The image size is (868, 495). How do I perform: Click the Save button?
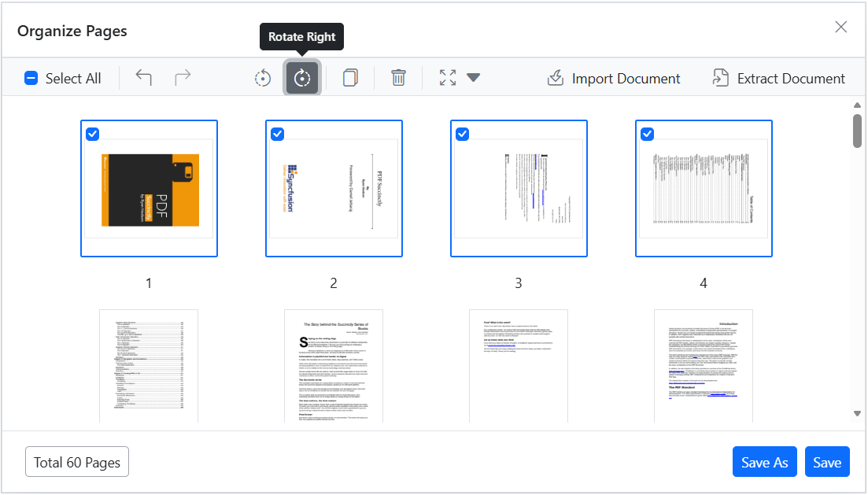tap(827, 462)
